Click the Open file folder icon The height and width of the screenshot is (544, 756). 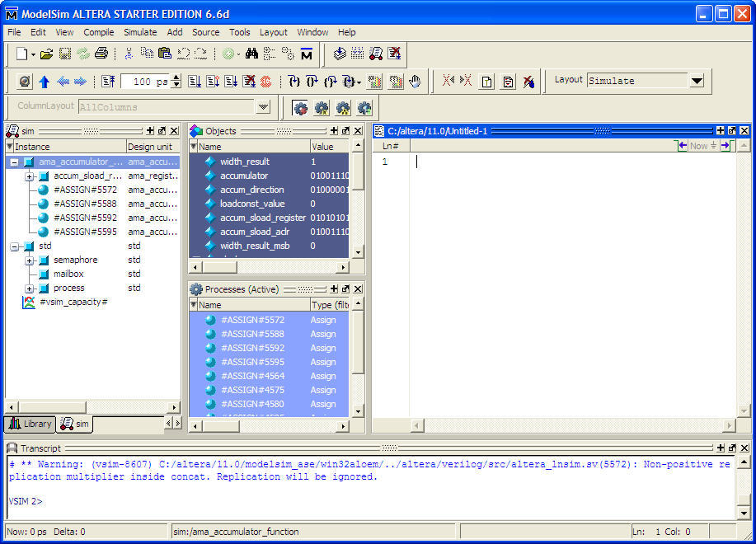coord(46,54)
